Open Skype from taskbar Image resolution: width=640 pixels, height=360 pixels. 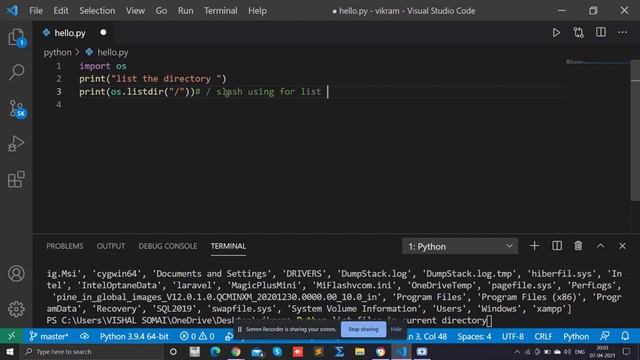[x=277, y=351]
